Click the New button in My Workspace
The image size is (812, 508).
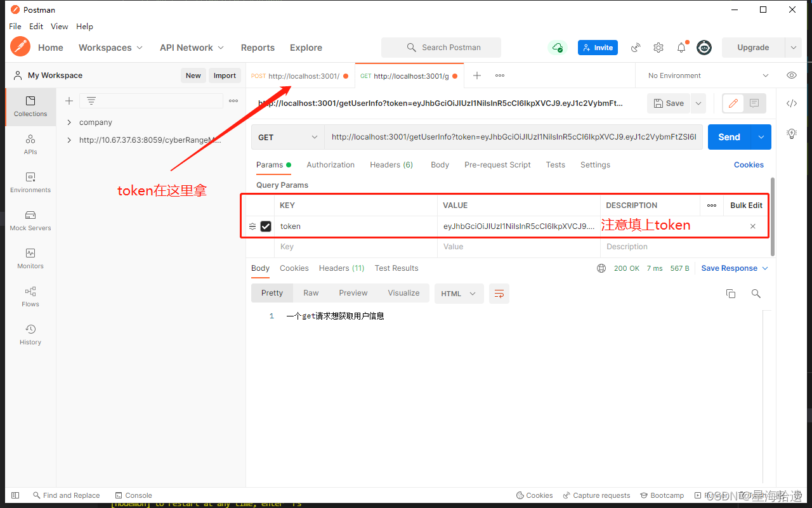coord(193,75)
